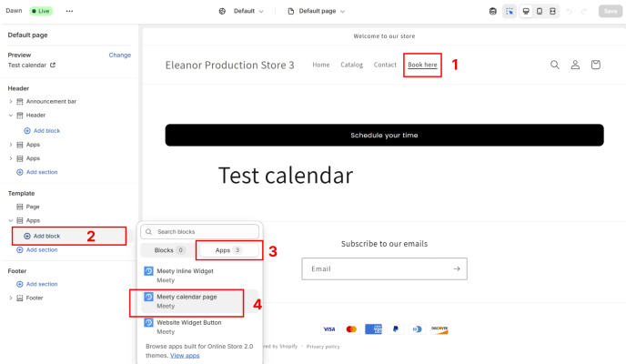Click Add section in Footer group

(37, 284)
